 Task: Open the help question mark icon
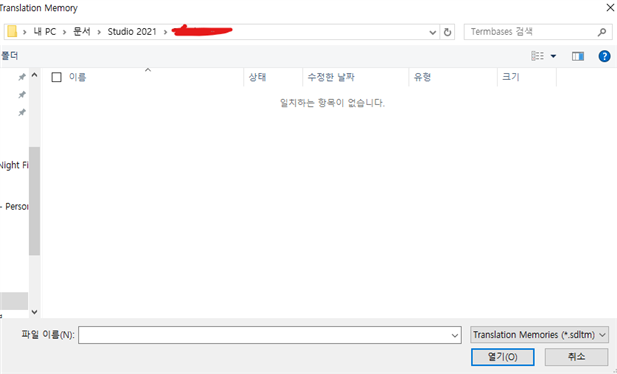point(604,56)
